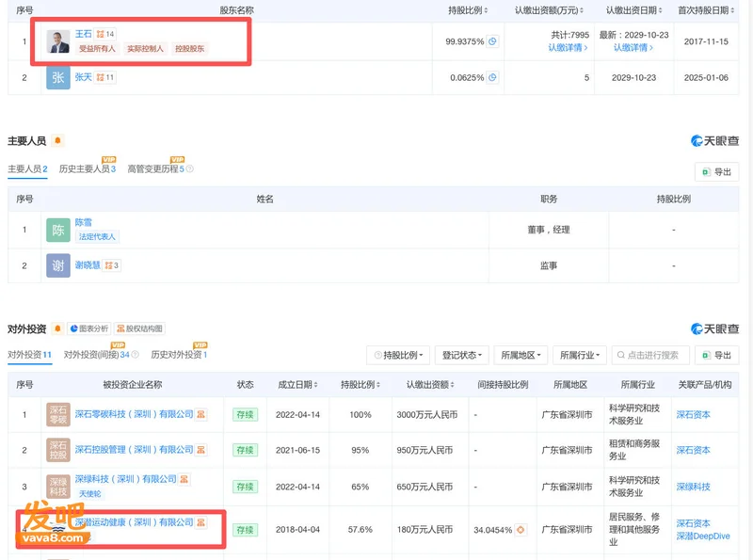Open shareholder 王石's profile link

click(x=83, y=34)
